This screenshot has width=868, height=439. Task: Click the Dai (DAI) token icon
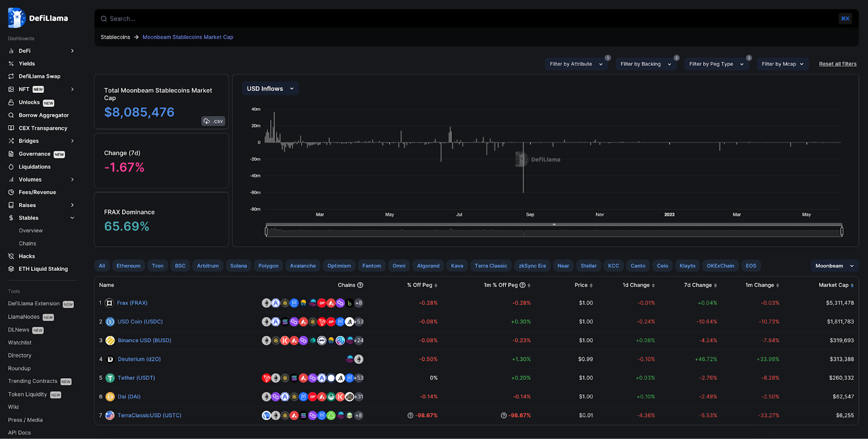click(110, 397)
